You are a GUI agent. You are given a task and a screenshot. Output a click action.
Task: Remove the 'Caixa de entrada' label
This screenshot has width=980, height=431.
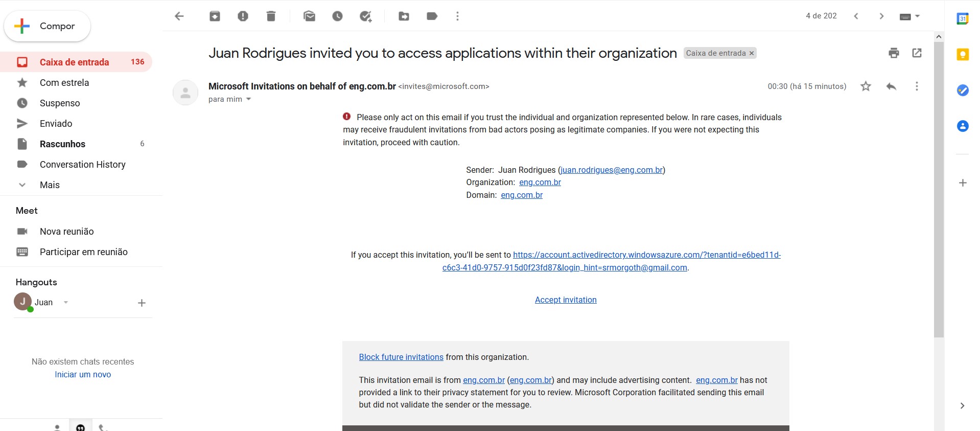[x=752, y=53]
